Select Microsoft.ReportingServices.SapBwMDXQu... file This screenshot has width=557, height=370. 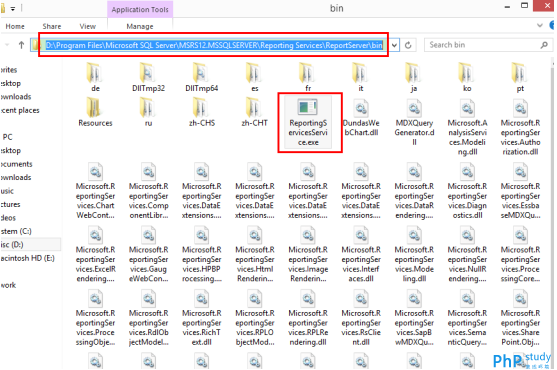tap(414, 317)
